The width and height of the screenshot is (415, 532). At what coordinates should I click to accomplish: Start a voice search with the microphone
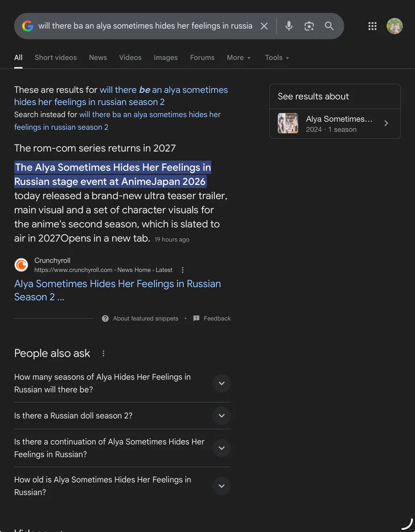[x=289, y=26]
